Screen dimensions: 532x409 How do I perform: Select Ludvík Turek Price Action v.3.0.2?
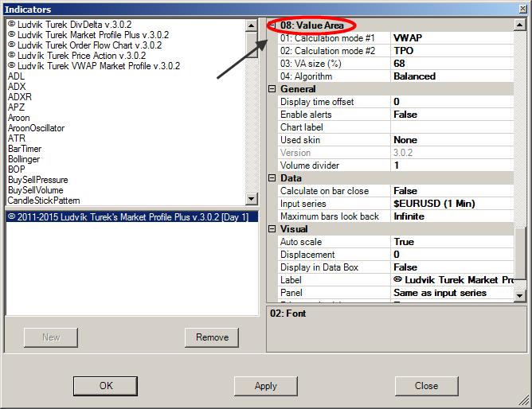point(76,56)
